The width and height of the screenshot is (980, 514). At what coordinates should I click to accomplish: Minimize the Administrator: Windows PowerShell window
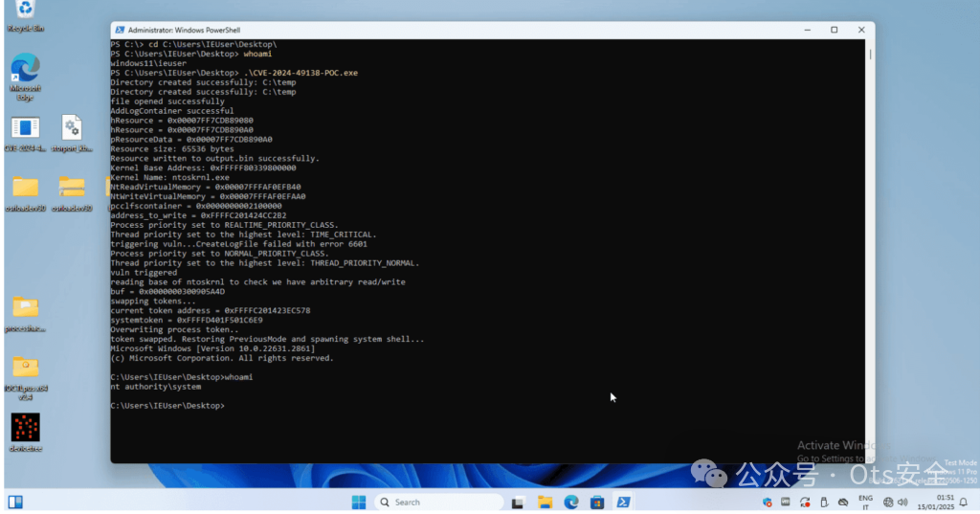click(x=808, y=30)
